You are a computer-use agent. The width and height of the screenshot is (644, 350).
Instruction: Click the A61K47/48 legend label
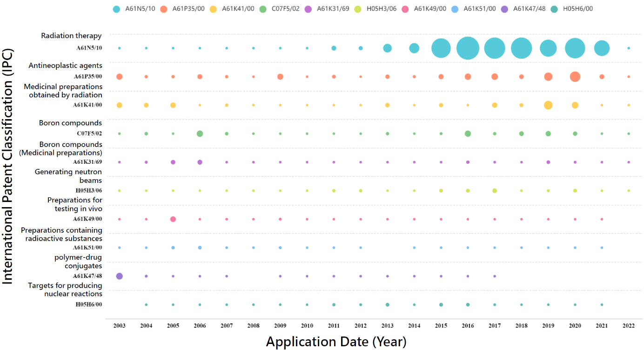tap(529, 9)
